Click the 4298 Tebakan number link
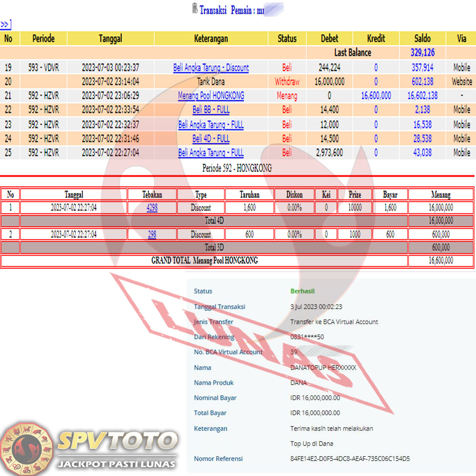476x476 pixels. [152, 208]
